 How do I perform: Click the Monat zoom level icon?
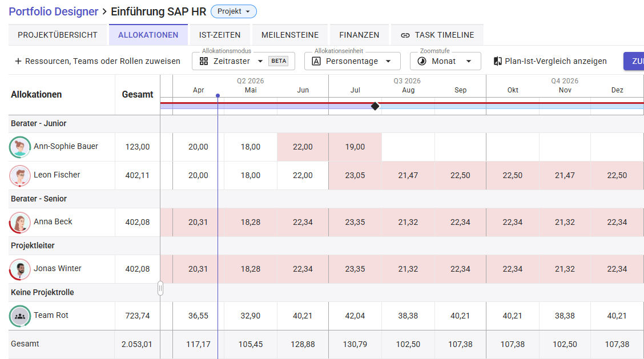click(422, 61)
